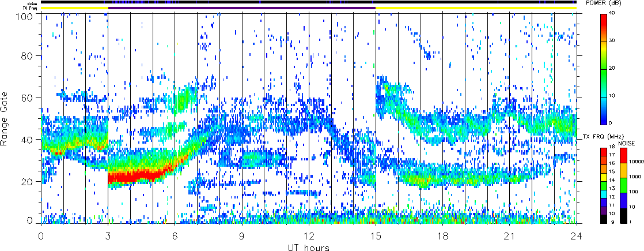
Task: Click the yellow TX Freq segment before hour 3
Action: [74, 8]
